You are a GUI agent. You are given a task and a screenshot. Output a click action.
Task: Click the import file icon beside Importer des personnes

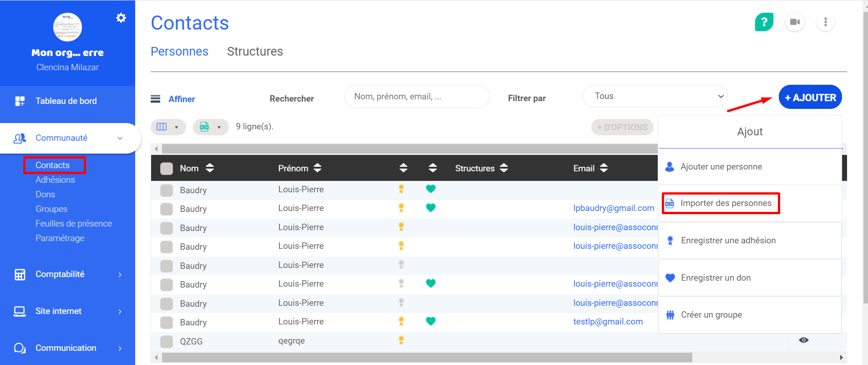670,203
